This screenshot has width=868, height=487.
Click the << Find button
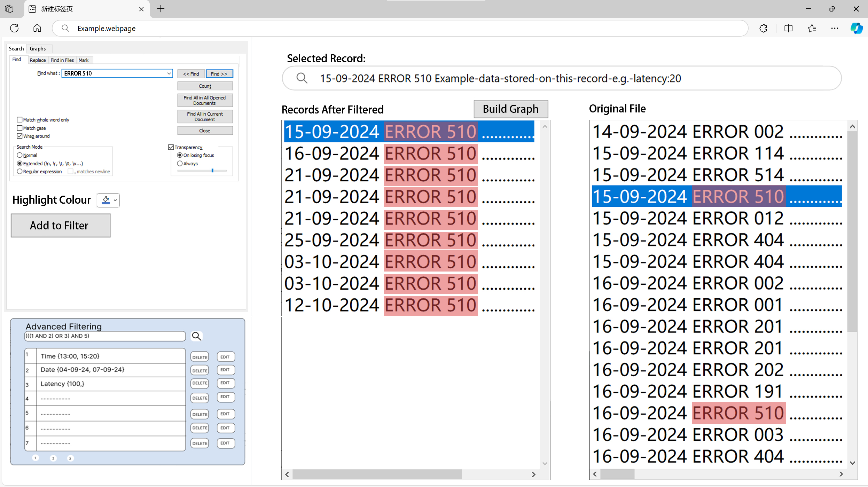[x=191, y=74]
